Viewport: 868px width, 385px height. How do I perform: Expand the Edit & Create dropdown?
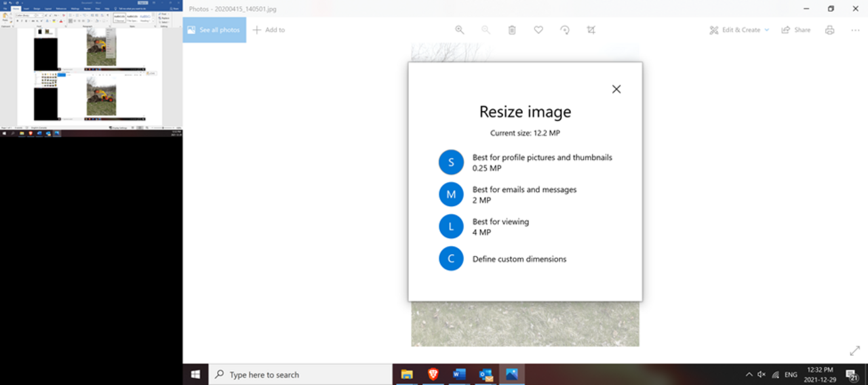[x=739, y=30]
